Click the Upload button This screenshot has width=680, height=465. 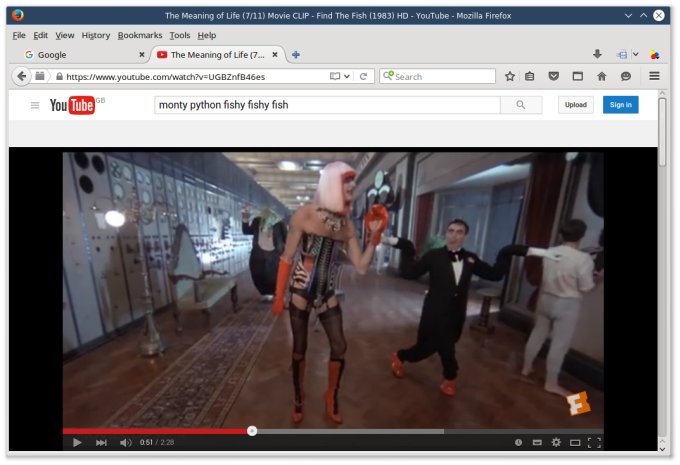pos(575,105)
